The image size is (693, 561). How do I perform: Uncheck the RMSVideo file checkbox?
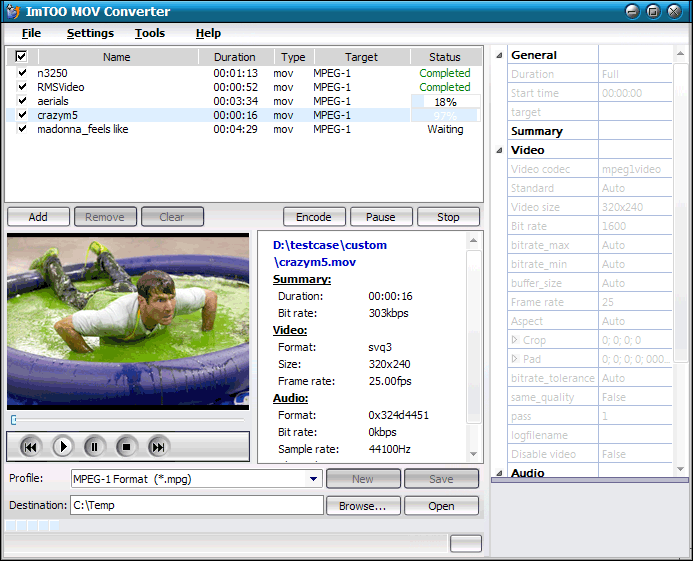click(x=22, y=87)
